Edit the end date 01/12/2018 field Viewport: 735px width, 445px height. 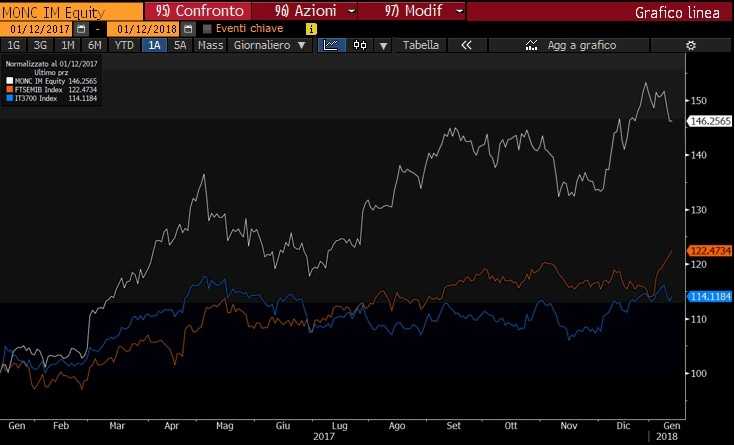[143, 29]
